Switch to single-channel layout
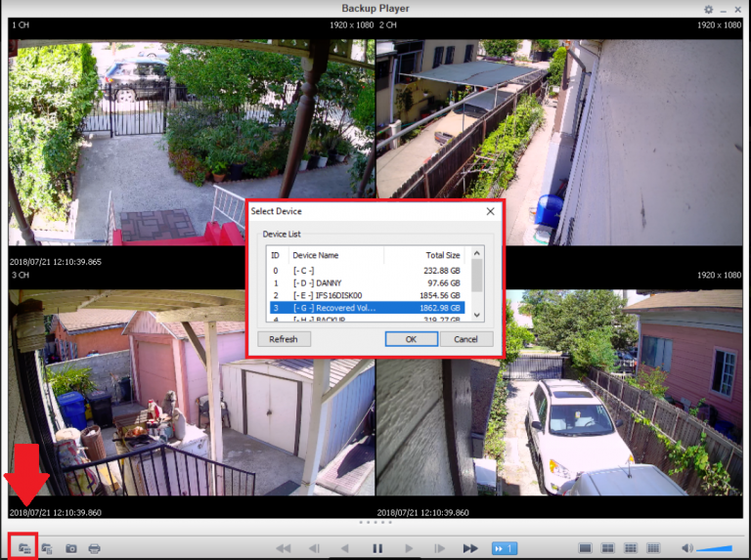The height and width of the screenshot is (560, 751). click(585, 548)
